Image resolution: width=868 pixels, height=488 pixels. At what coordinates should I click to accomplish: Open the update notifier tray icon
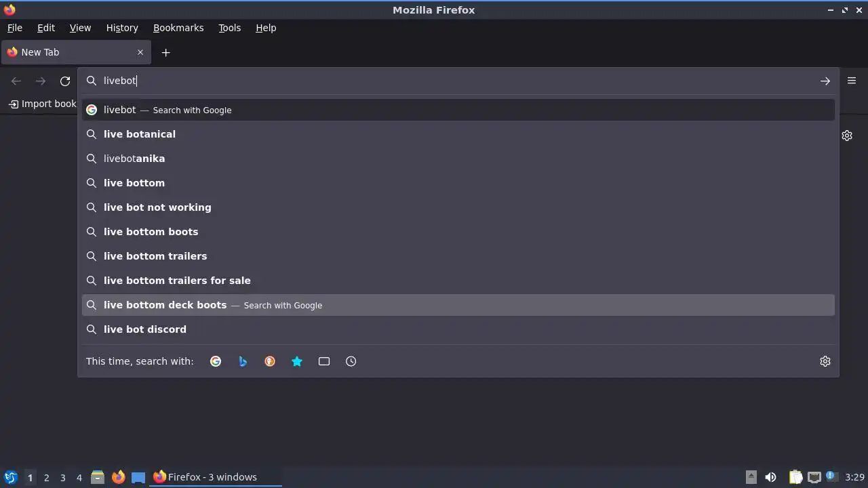tap(832, 476)
